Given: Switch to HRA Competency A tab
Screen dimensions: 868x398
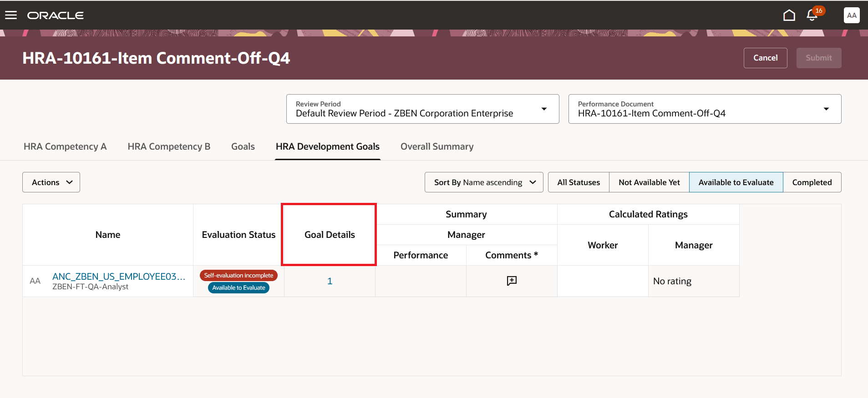Looking at the screenshot, I should [65, 146].
